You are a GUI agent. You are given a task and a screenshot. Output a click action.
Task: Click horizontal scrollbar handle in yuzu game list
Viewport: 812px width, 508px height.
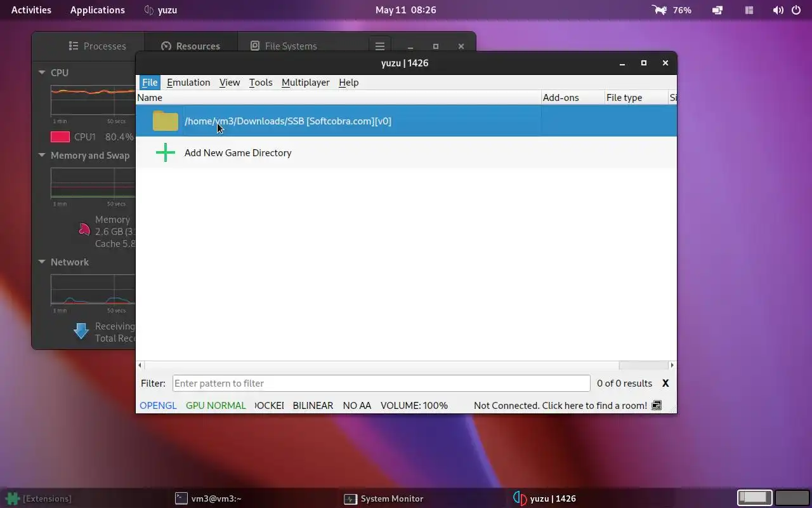[643, 365]
